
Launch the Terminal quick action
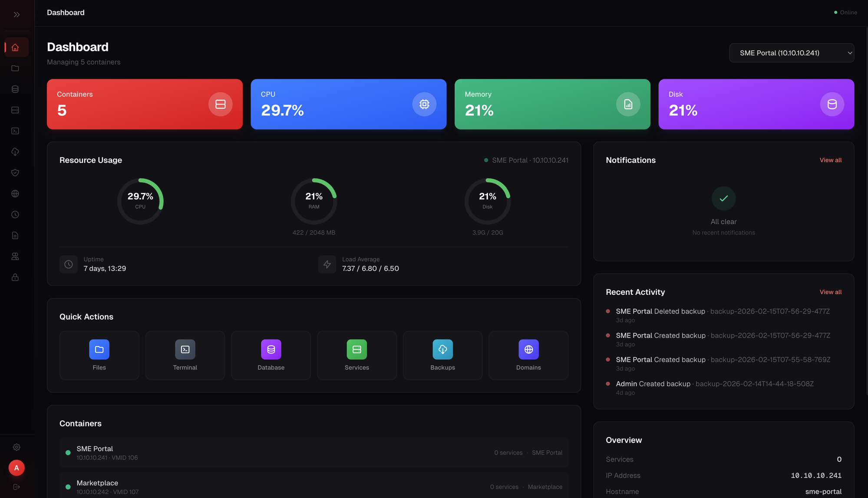coord(185,355)
